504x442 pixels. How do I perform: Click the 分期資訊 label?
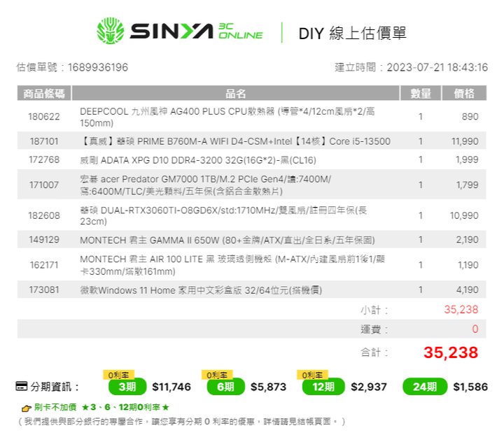click(x=55, y=387)
